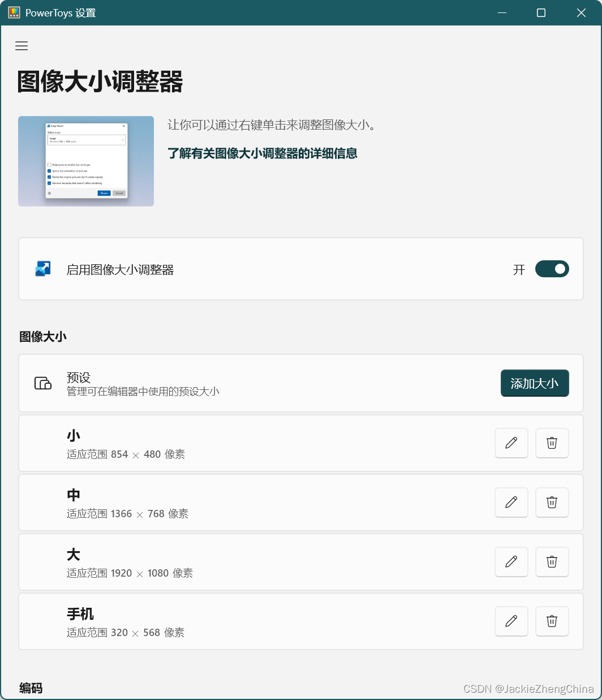Edit the 手机 size preset
The height and width of the screenshot is (700, 602).
[511, 621]
